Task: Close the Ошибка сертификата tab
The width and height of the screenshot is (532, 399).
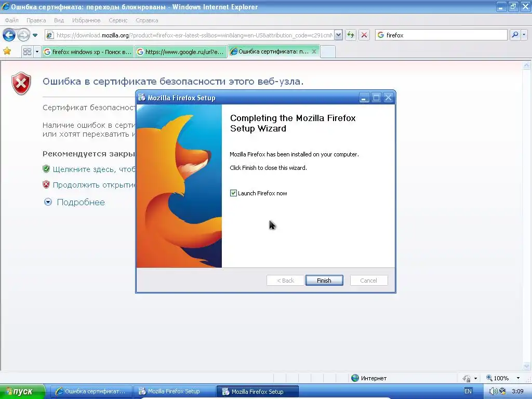Action: pyautogui.click(x=314, y=51)
